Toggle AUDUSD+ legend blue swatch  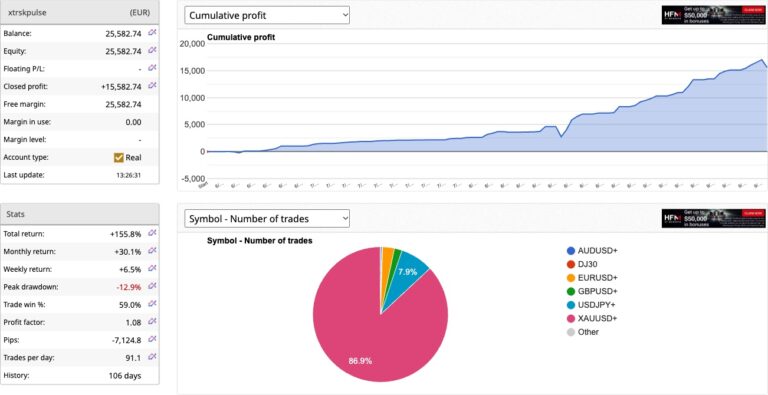pos(571,251)
